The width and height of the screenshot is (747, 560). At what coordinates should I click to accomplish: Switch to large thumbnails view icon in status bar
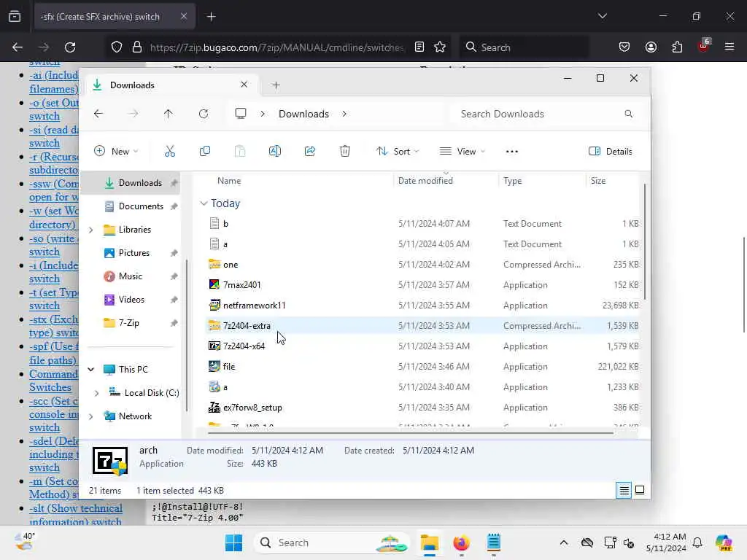640,490
